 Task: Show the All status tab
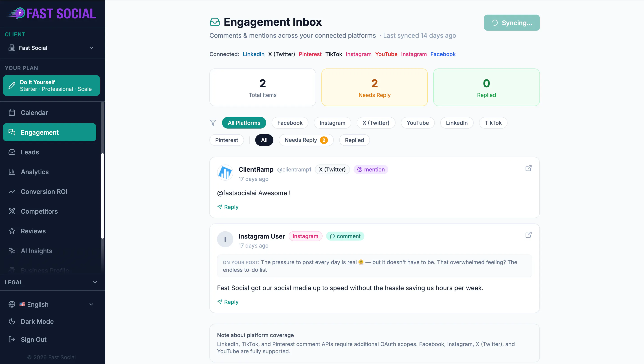(x=264, y=140)
